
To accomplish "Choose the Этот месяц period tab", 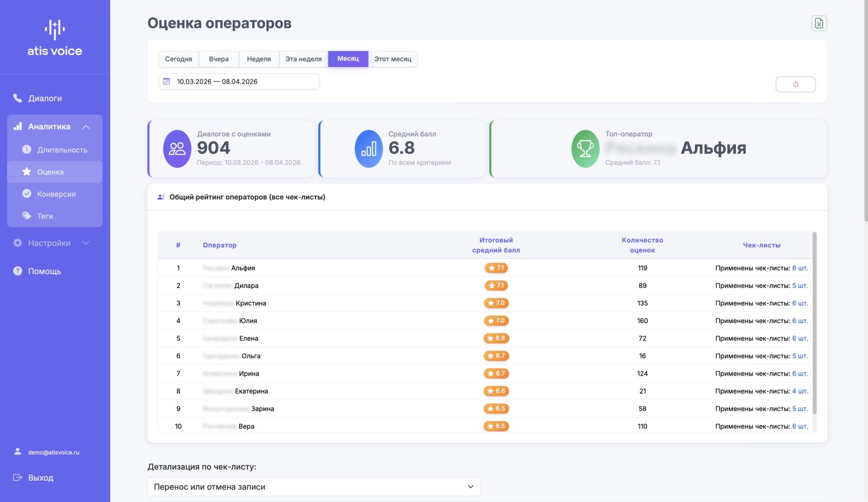I will coord(393,59).
